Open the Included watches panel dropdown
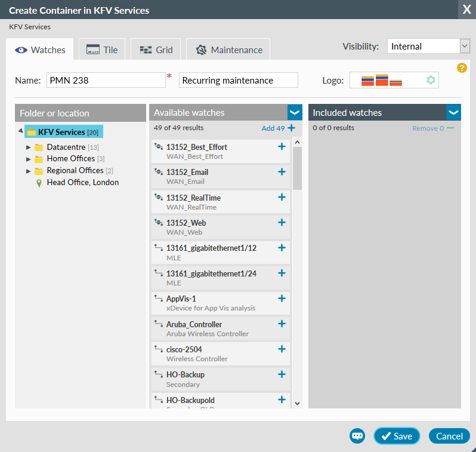Viewport: 476px width, 452px height. pos(453,112)
